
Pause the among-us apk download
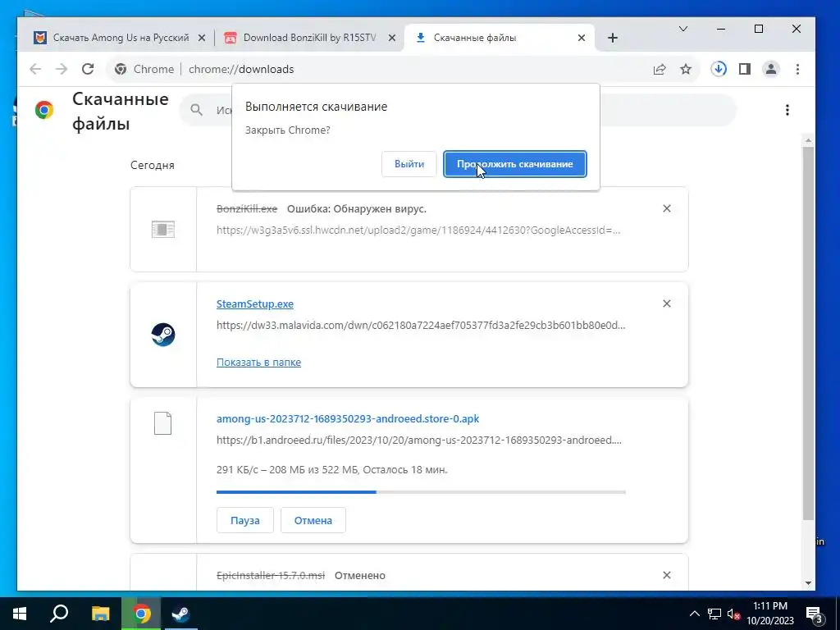tap(244, 520)
